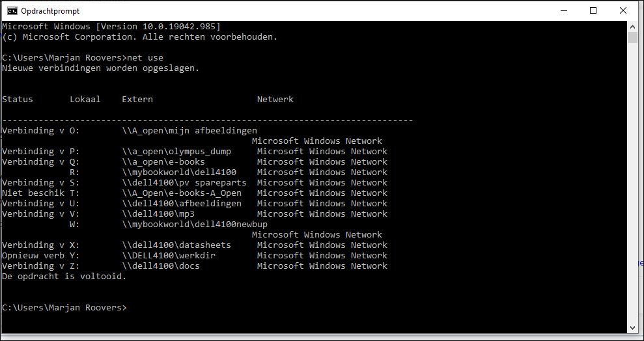Image resolution: width=644 pixels, height=341 pixels.
Task: Click the empty scrollbar track below thumb
Action: coord(632,183)
